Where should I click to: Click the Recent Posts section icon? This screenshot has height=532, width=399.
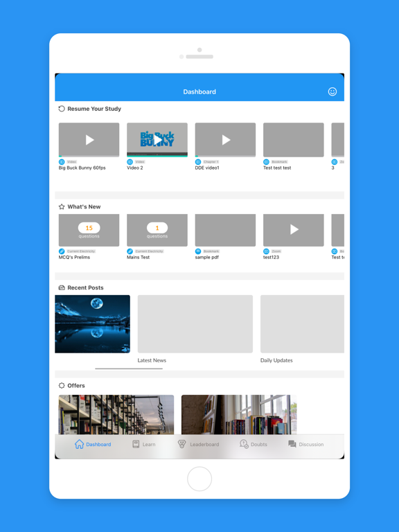(62, 287)
